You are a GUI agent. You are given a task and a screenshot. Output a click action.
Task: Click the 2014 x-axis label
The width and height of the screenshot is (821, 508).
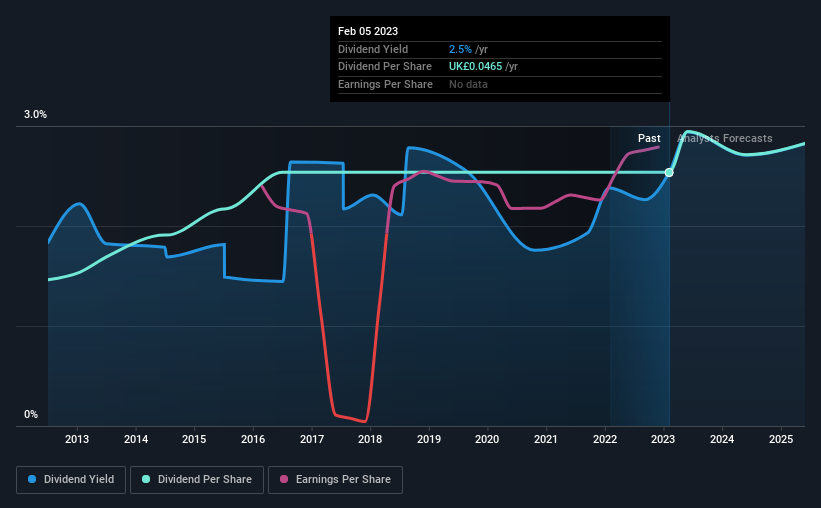(x=136, y=439)
